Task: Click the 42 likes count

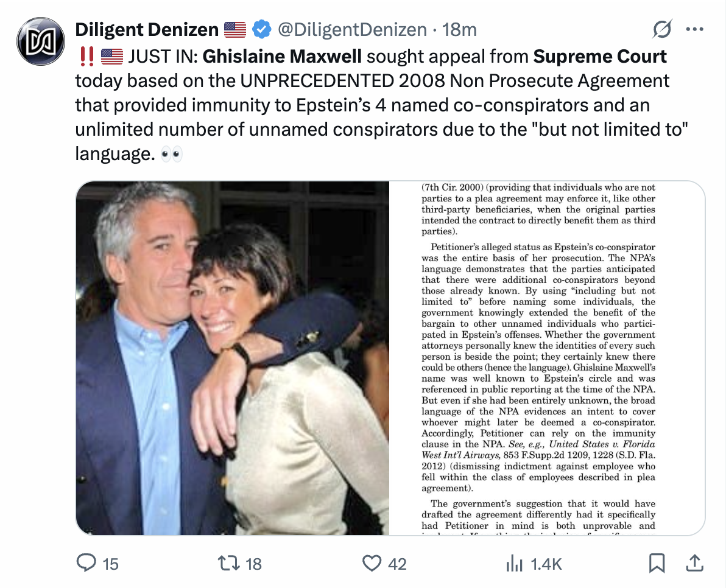Action: [x=397, y=564]
